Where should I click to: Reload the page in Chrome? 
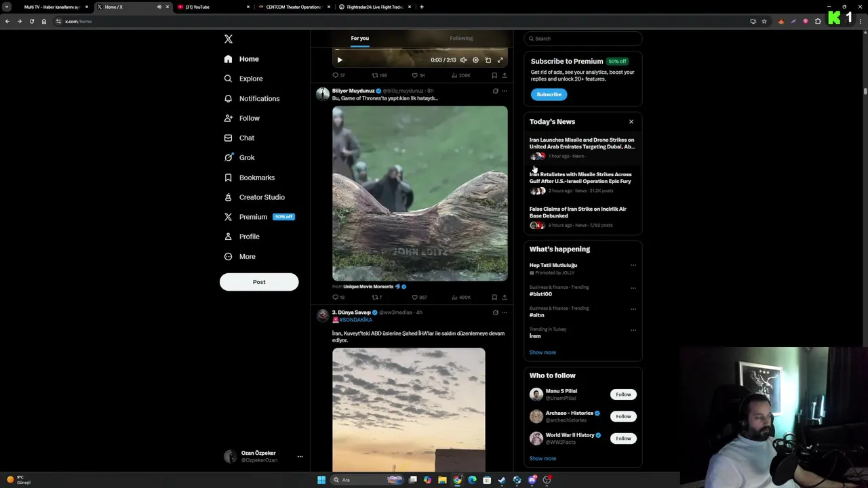pos(31,21)
